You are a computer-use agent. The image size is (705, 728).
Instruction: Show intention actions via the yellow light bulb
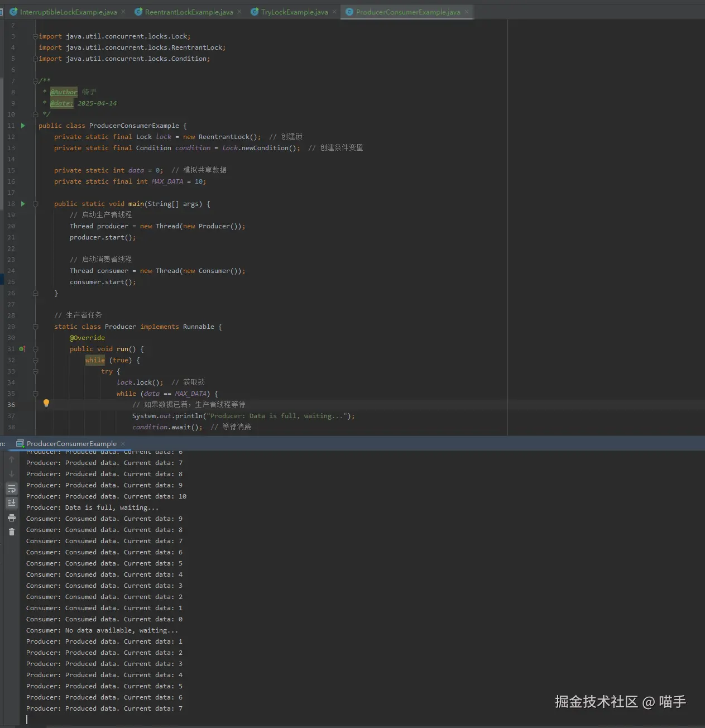coord(46,403)
